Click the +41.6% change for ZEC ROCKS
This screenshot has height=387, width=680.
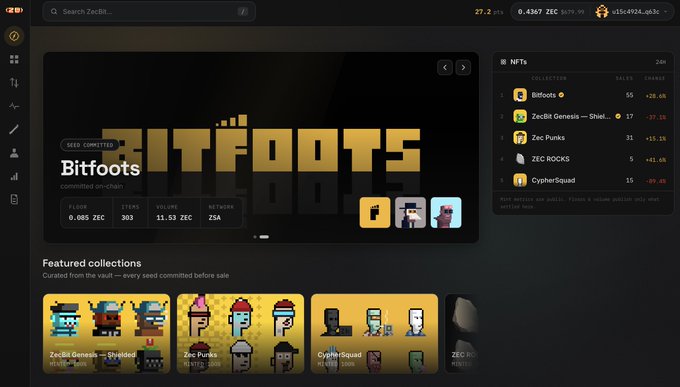656,160
